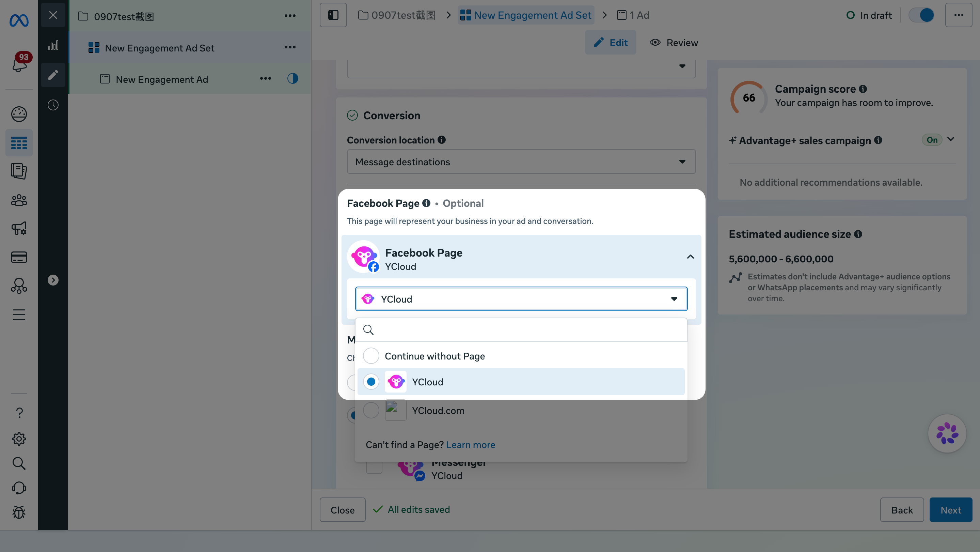Open the support headset icon
This screenshot has height=552, width=980.
19,488
